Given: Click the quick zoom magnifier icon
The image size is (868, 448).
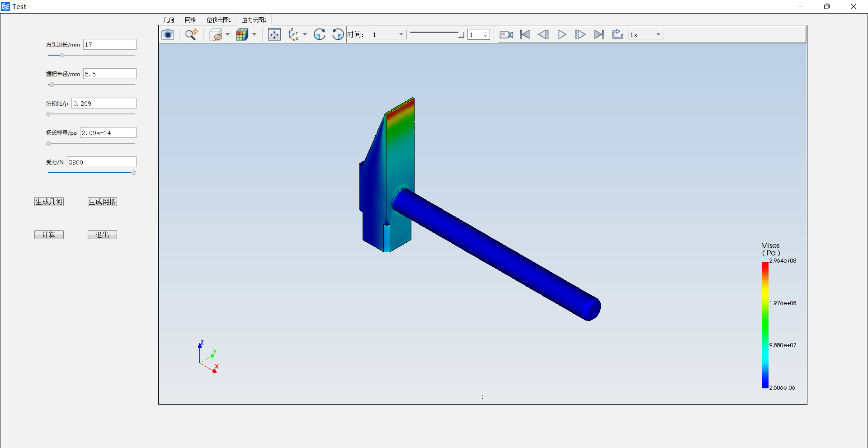Looking at the screenshot, I should (x=192, y=34).
